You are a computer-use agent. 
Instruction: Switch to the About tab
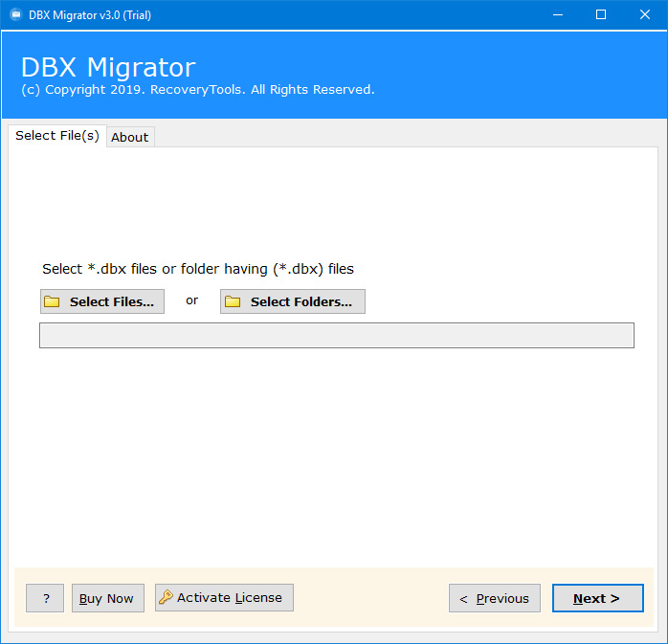130,137
